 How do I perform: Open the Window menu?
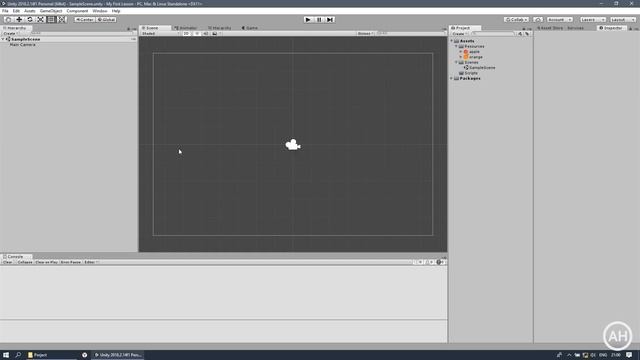(x=100, y=11)
